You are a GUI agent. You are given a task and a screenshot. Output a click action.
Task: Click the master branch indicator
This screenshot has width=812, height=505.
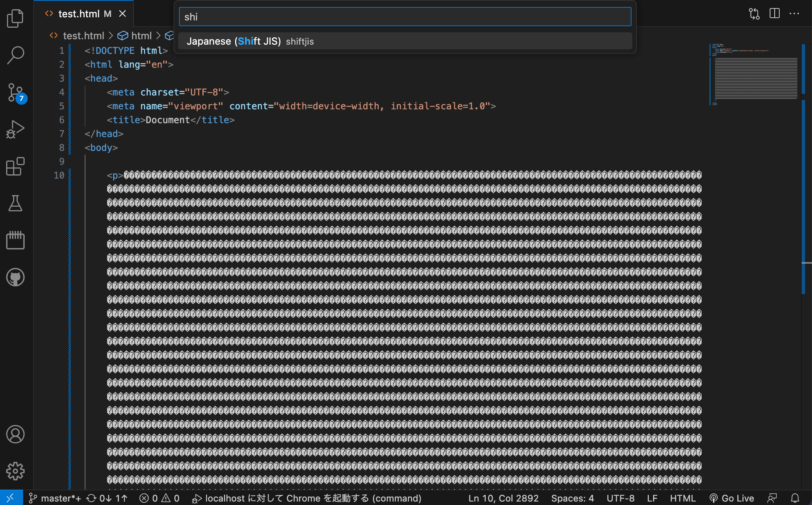[55, 498]
